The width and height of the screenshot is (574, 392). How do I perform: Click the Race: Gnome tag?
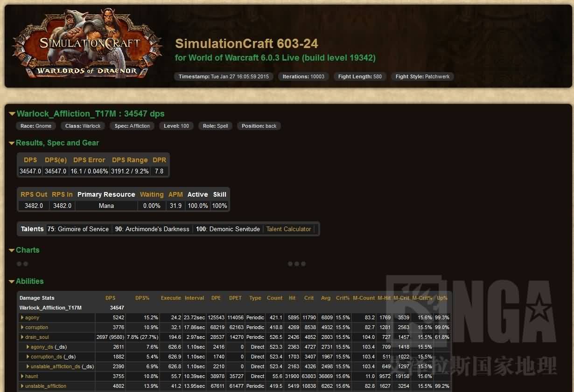(36, 126)
